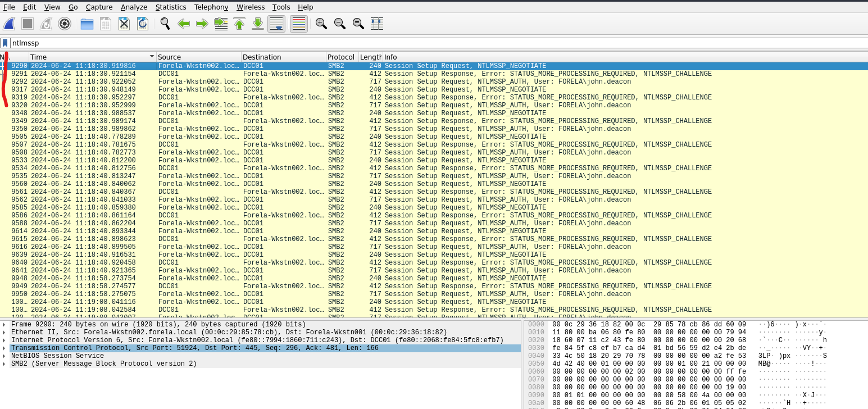
Task: Expand the Frame 9290 details
Action: click(x=4, y=325)
